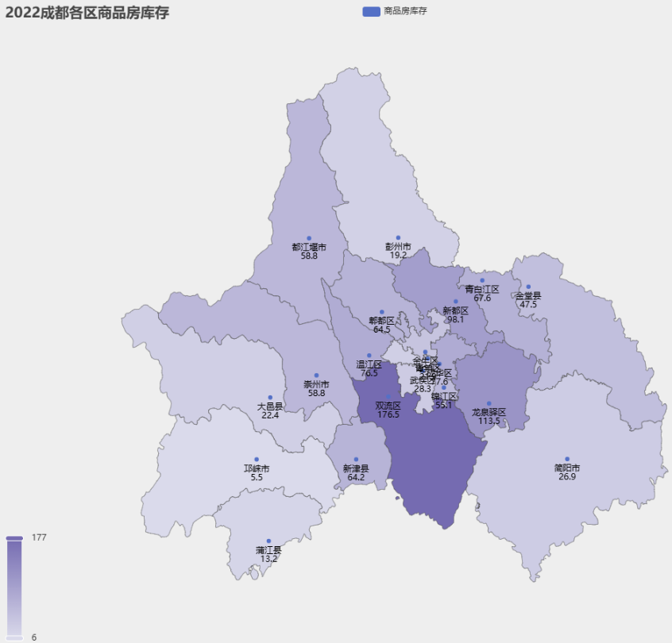Screen dimensions: 672x643
Task: Click the 龙泉驿区 region label
Action: click(x=489, y=413)
